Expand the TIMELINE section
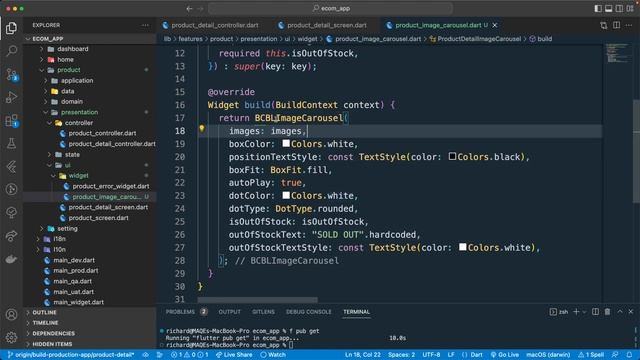 (90, 323)
